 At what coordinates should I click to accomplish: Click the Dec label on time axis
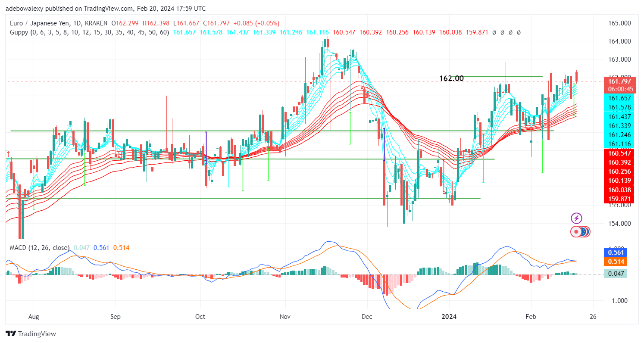[366, 317]
